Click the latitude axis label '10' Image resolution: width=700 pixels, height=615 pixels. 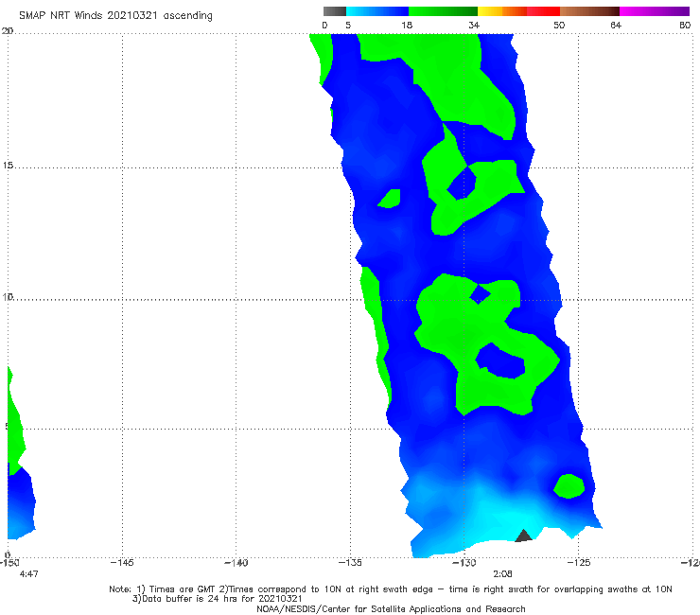pos(8,296)
